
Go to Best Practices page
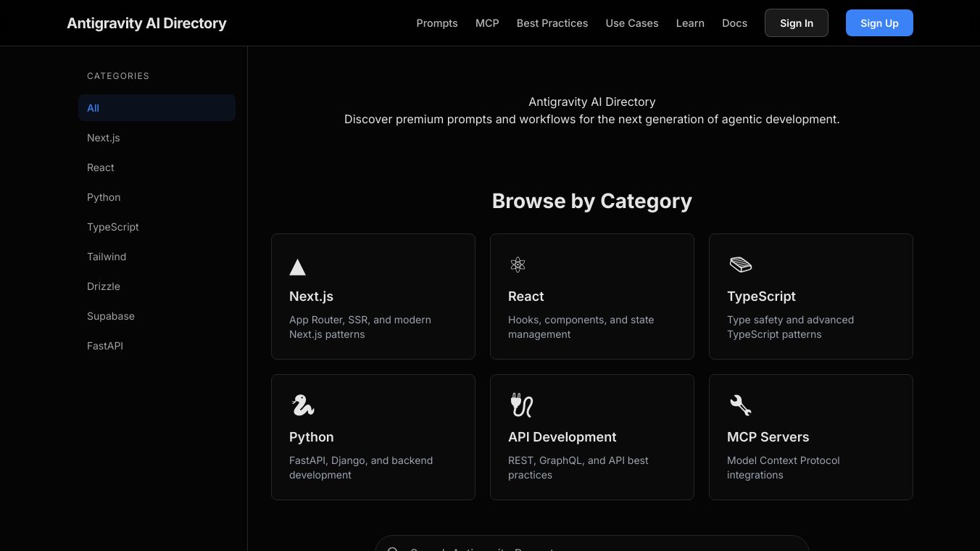click(552, 23)
